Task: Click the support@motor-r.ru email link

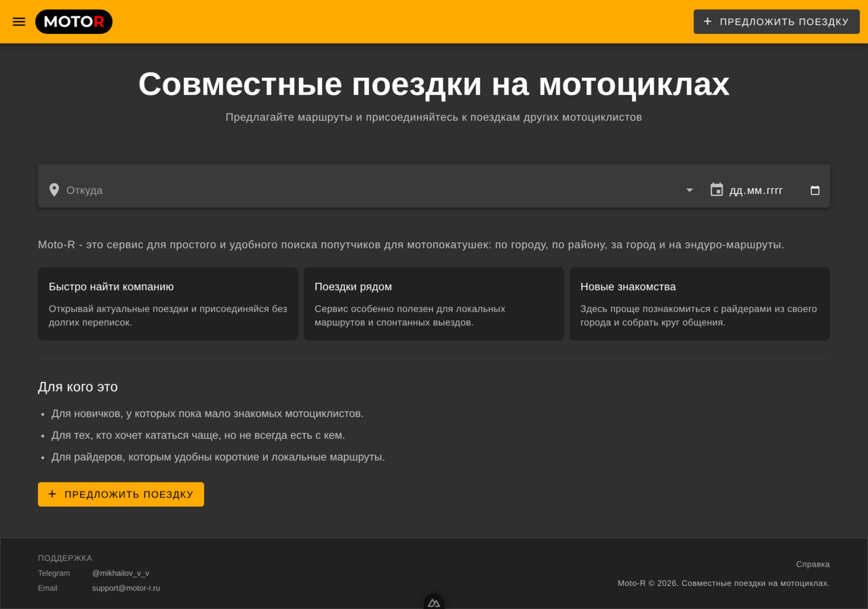Action: pyautogui.click(x=126, y=588)
